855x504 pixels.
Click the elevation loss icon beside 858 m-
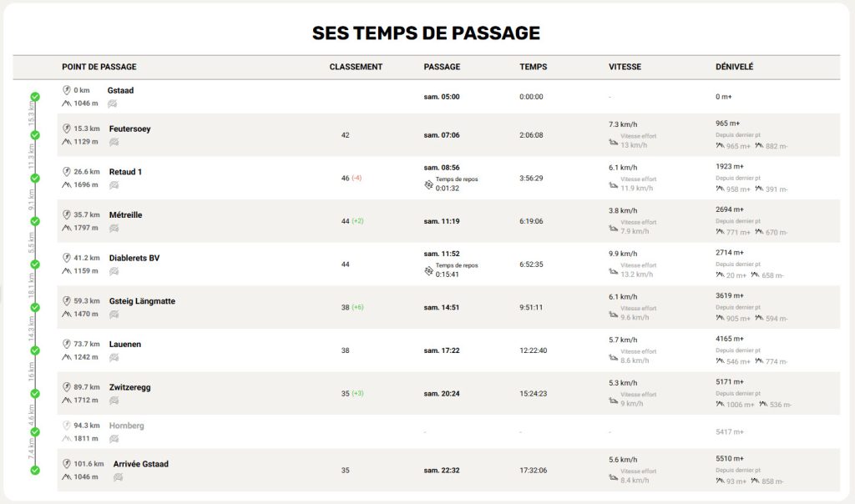tap(759, 481)
